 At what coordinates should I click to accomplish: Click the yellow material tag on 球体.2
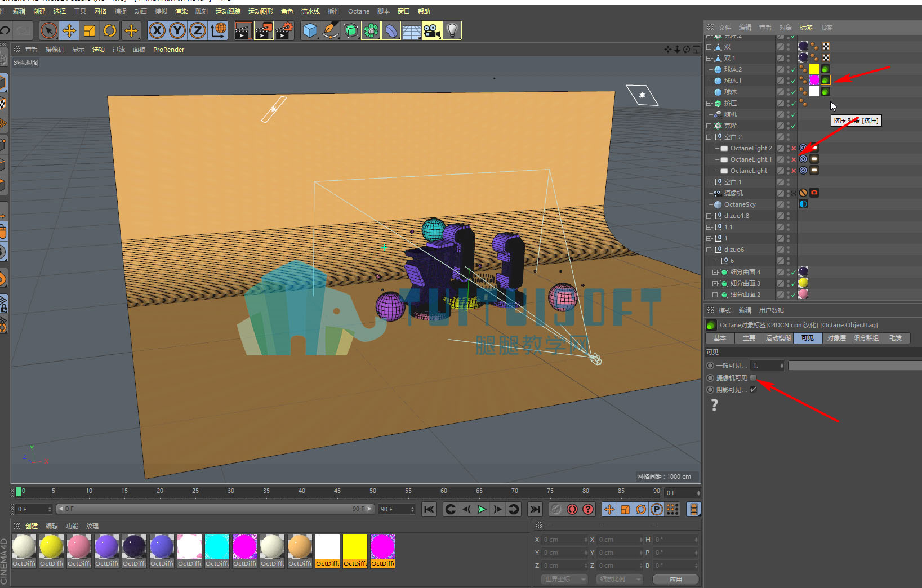(x=814, y=69)
